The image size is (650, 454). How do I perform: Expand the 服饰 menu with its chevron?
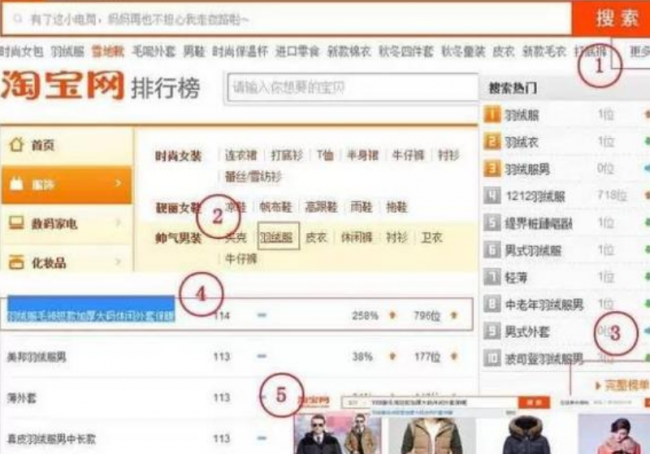click(x=118, y=183)
